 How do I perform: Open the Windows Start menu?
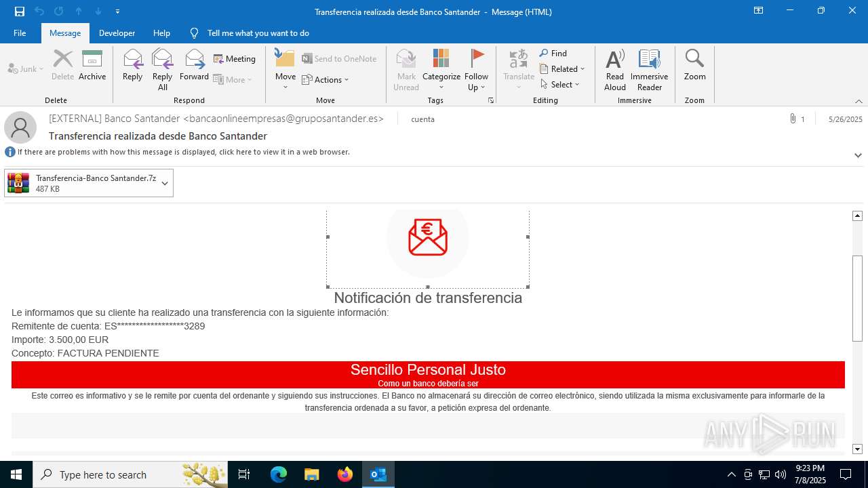[16, 474]
